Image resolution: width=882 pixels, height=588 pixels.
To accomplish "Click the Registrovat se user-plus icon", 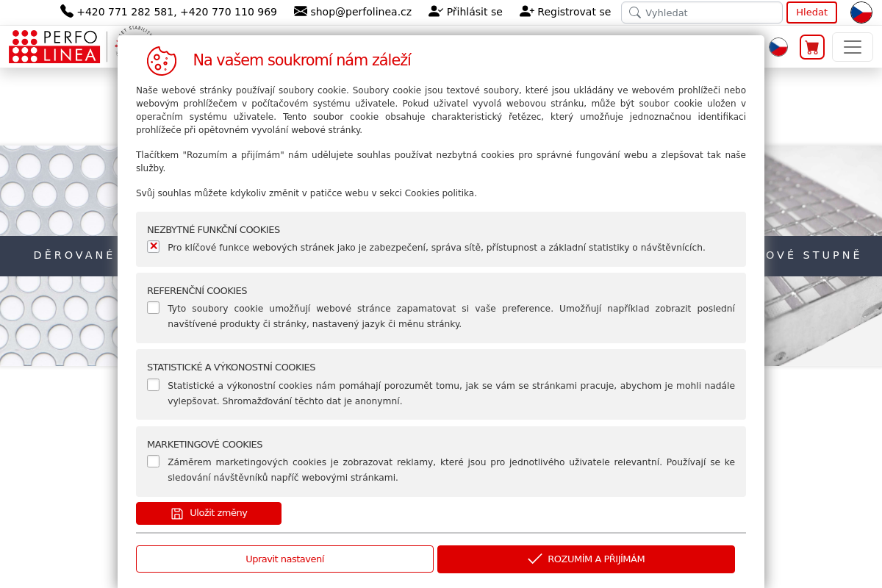I will [x=527, y=11].
